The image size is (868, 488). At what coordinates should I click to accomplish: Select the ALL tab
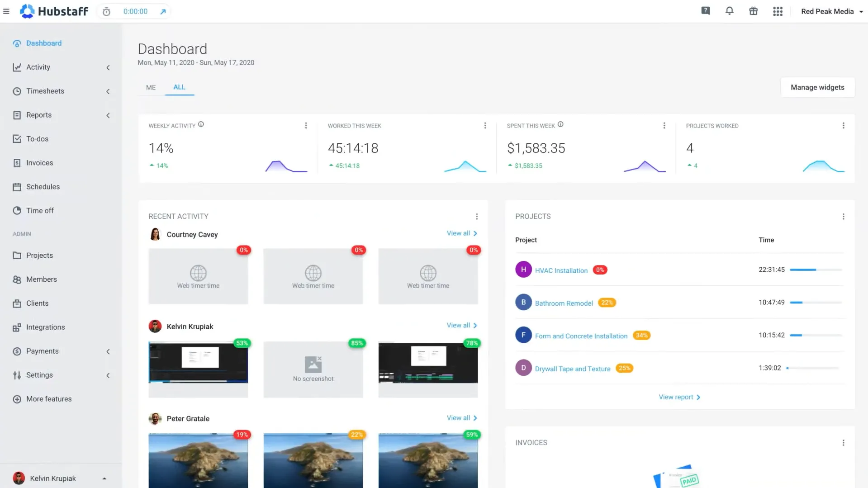pyautogui.click(x=179, y=87)
